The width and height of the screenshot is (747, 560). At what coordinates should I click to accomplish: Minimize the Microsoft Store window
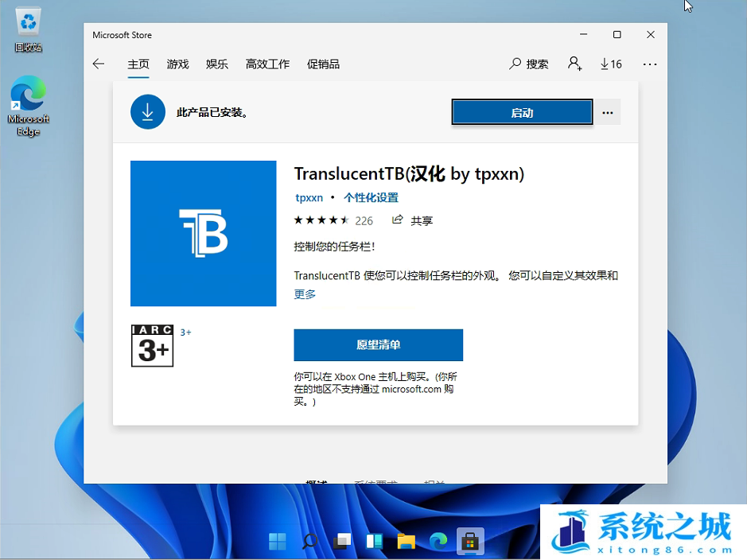(584, 35)
